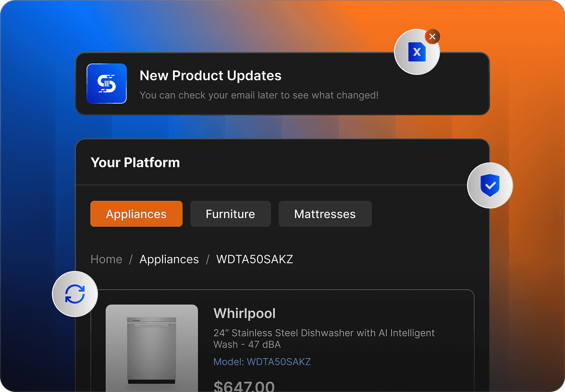Click the Stainless Steel Dishwasher description
The height and width of the screenshot is (392, 565).
pos(324,338)
